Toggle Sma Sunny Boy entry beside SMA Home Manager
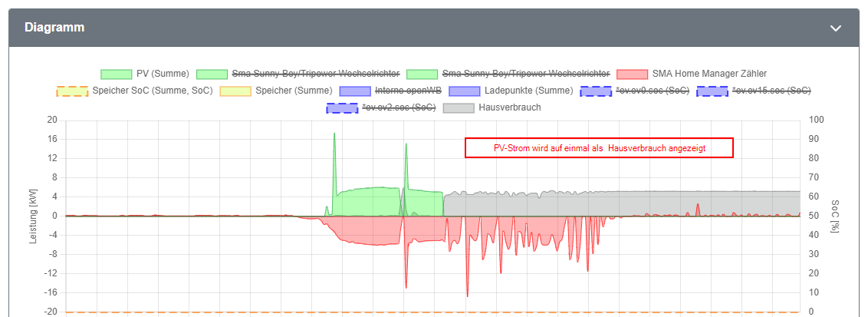 tap(508, 73)
